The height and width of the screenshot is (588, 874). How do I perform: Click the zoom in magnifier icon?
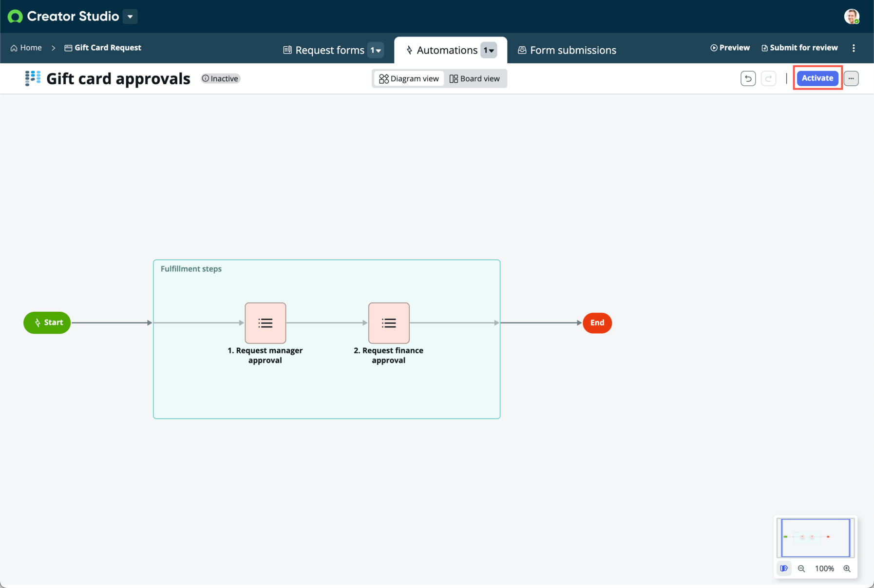pyautogui.click(x=847, y=569)
